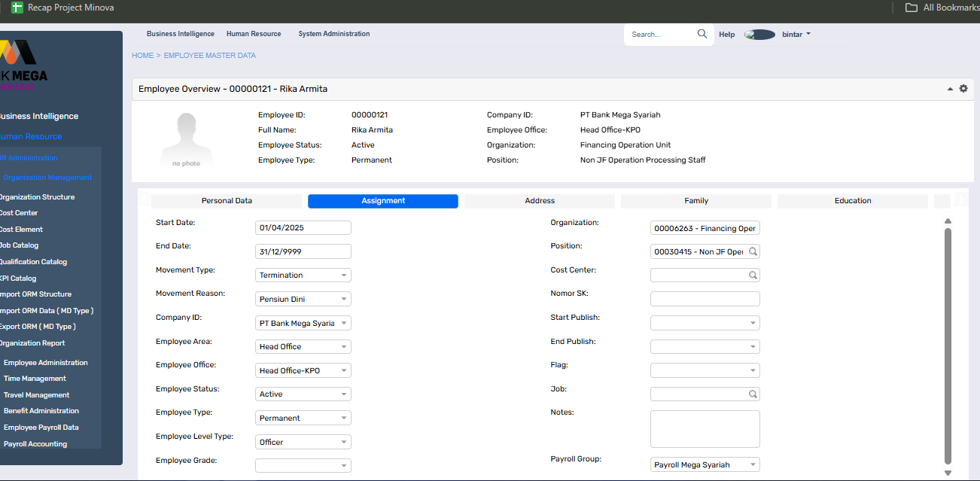Click the form's vertical scrollbar

point(948,346)
